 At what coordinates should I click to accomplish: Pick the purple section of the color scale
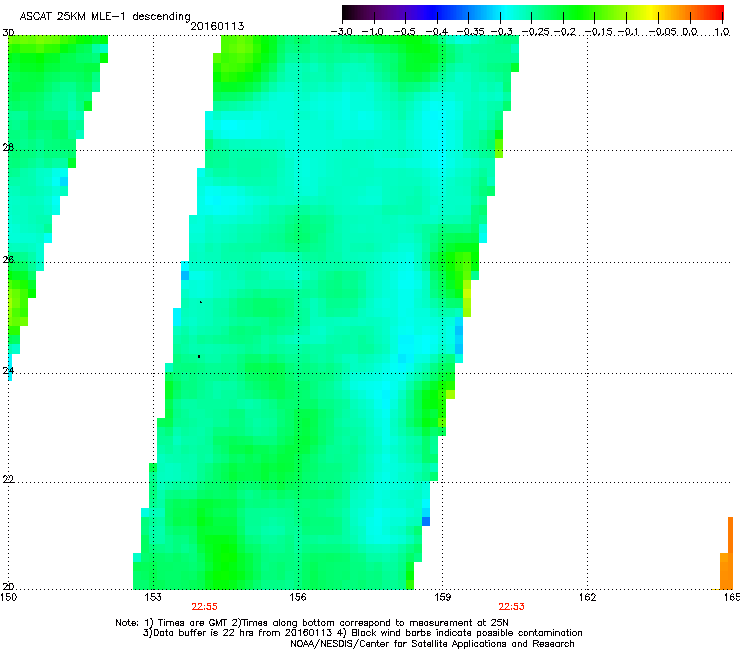click(392, 12)
